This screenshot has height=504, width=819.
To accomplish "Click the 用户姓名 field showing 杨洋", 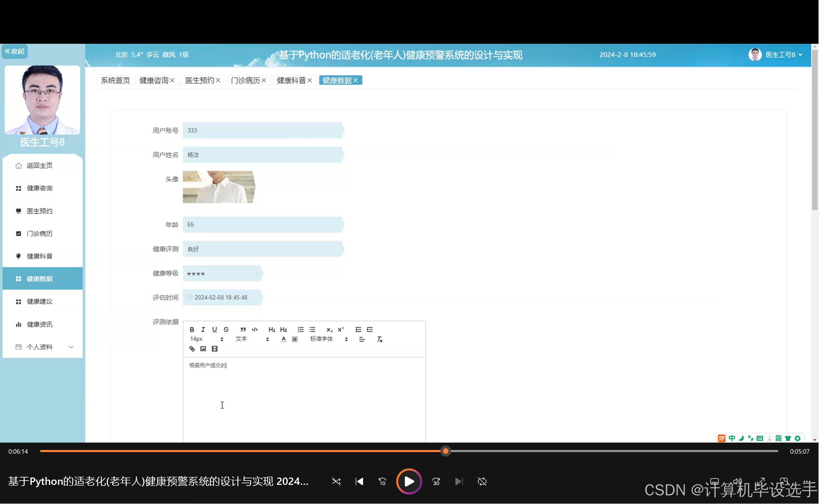I will (263, 155).
